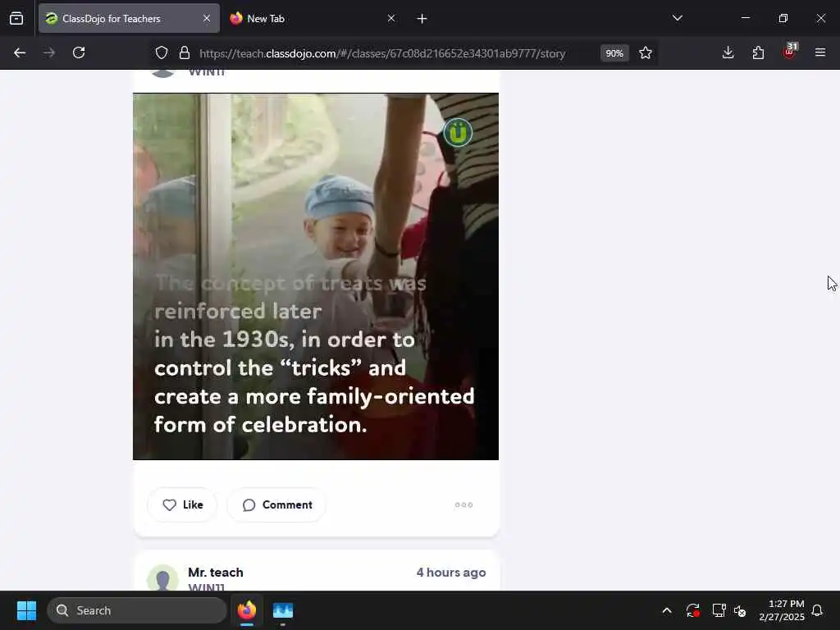Screen dimensions: 840x630
Task: Show hidden system tray icons
Action: click(x=667, y=610)
